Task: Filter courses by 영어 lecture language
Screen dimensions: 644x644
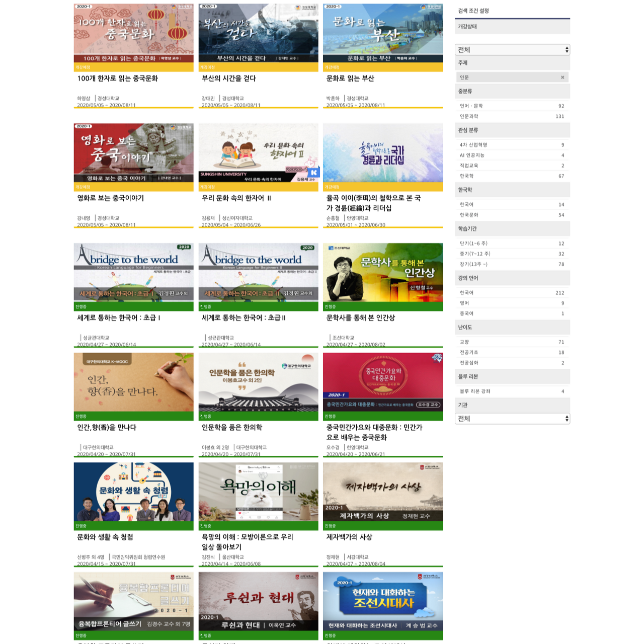Action: coord(512,303)
